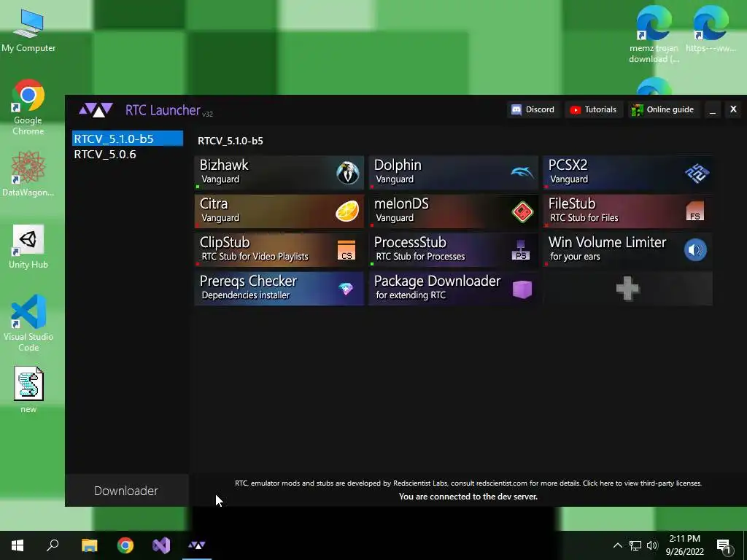This screenshot has height=560, width=747.
Task: Open File Explorer from the taskbar
Action: (89, 545)
